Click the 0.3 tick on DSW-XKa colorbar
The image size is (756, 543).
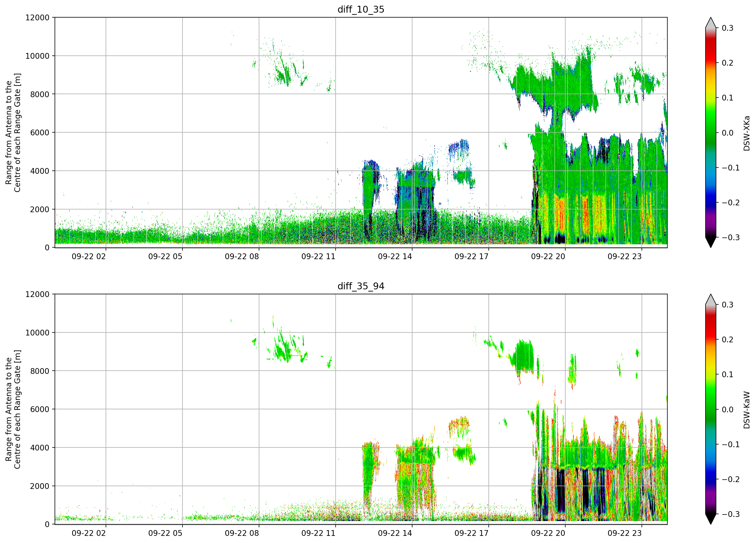point(727,28)
